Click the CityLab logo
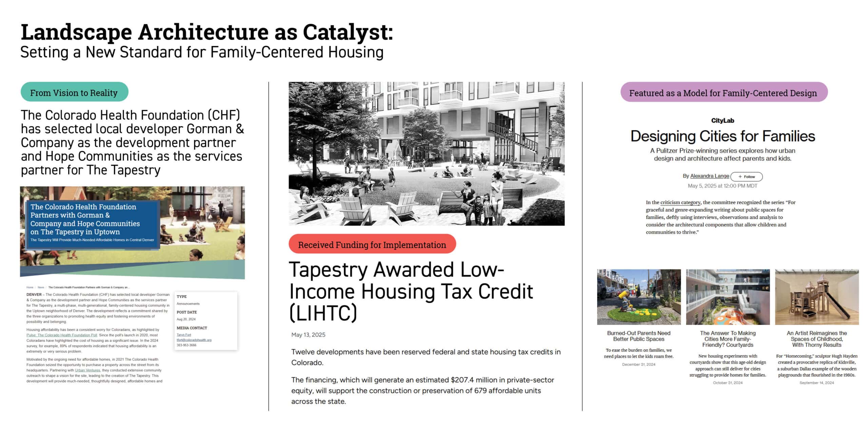 click(722, 120)
